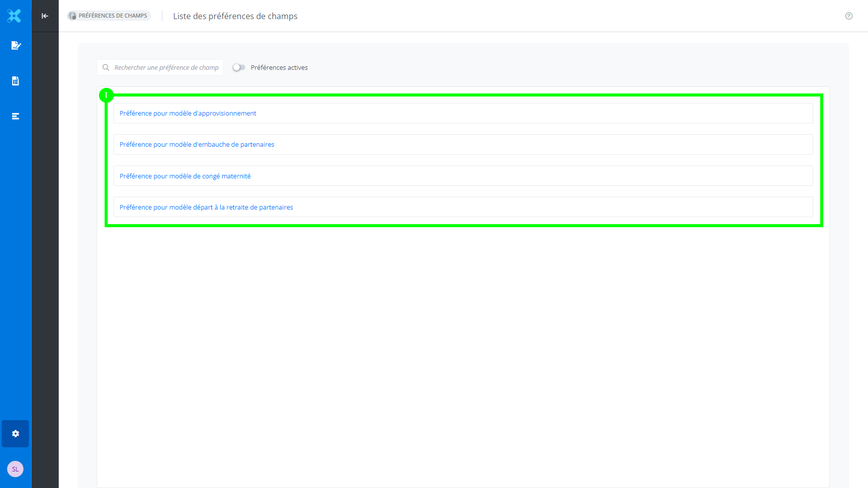Toggle the Préférences actives switch
Screen dimensions: 868x488
click(x=239, y=67)
